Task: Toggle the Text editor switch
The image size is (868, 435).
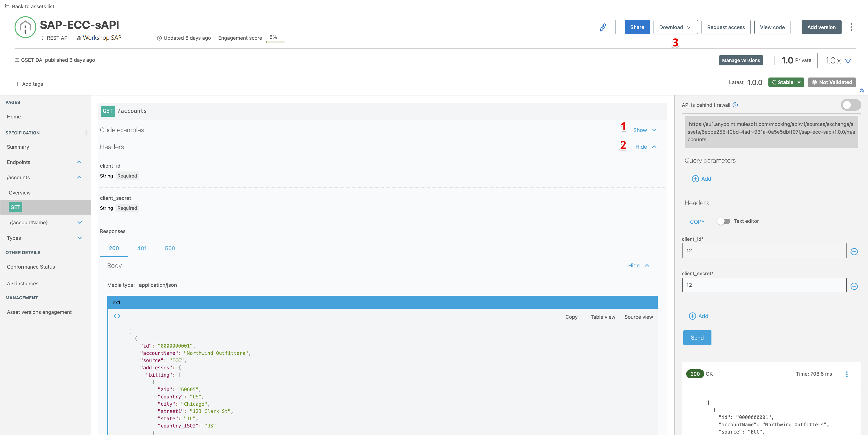Action: pos(724,221)
